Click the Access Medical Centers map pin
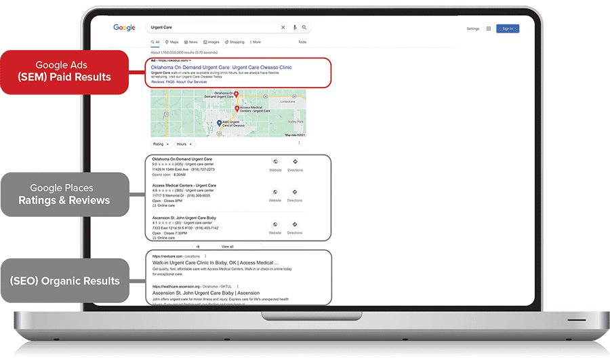Image resolution: width=610 pixels, height=364 pixels. click(x=237, y=109)
